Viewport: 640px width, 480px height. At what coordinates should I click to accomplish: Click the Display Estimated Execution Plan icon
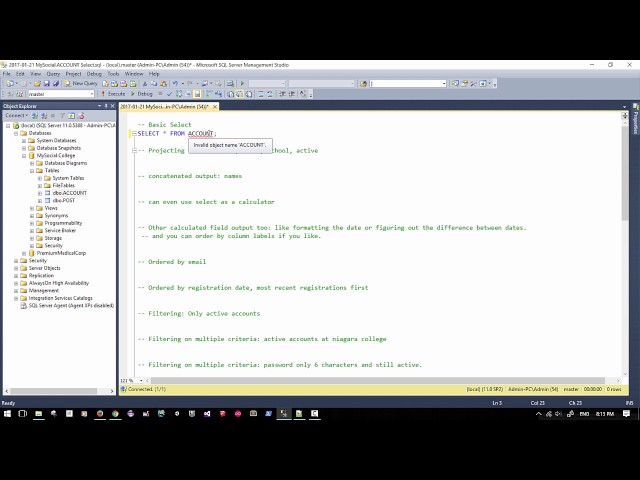click(x=178, y=94)
